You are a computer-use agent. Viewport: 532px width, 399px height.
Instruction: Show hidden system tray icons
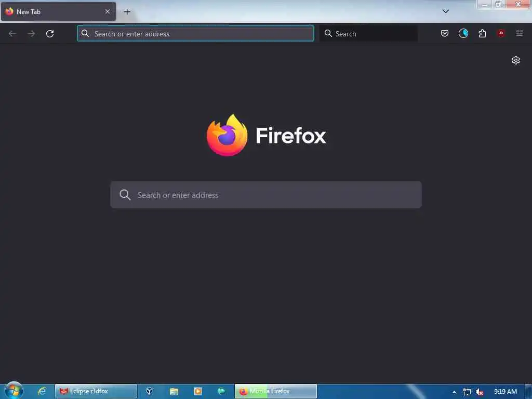(454, 392)
